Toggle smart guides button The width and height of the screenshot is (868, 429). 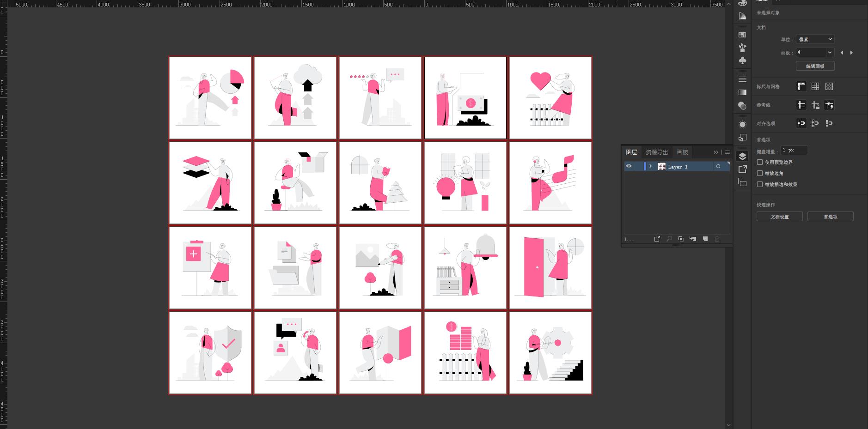829,105
